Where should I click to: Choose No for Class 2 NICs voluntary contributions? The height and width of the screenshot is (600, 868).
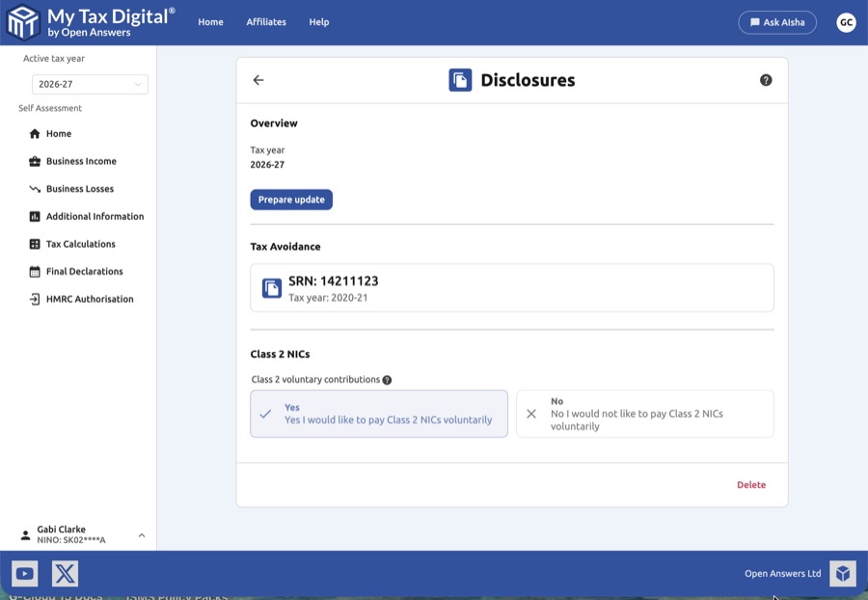coord(644,413)
